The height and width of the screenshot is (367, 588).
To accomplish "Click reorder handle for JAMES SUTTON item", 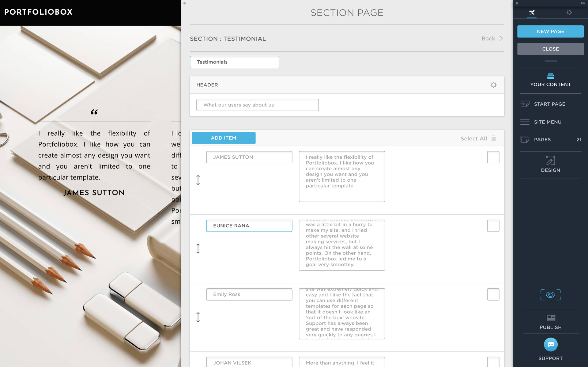I will pyautogui.click(x=198, y=180).
